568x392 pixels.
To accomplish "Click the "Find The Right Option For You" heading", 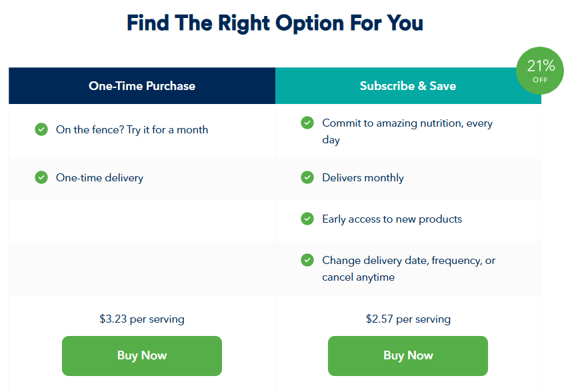I will 275,23.
